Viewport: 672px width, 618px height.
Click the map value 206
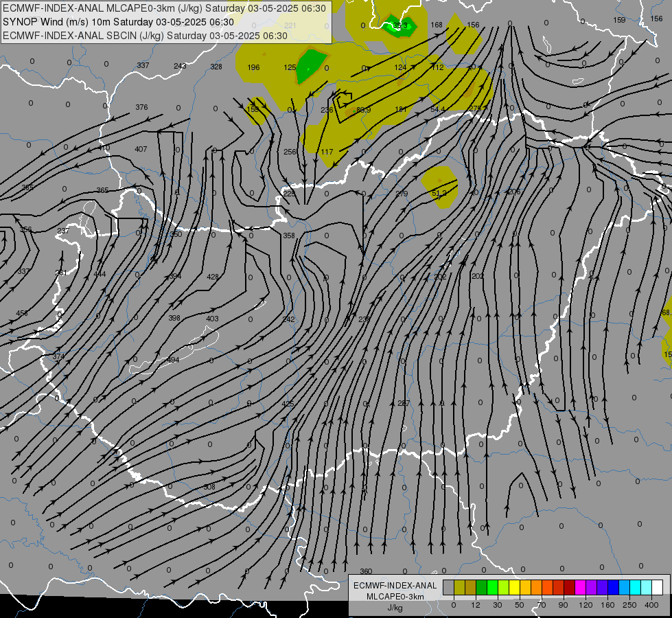514,192
